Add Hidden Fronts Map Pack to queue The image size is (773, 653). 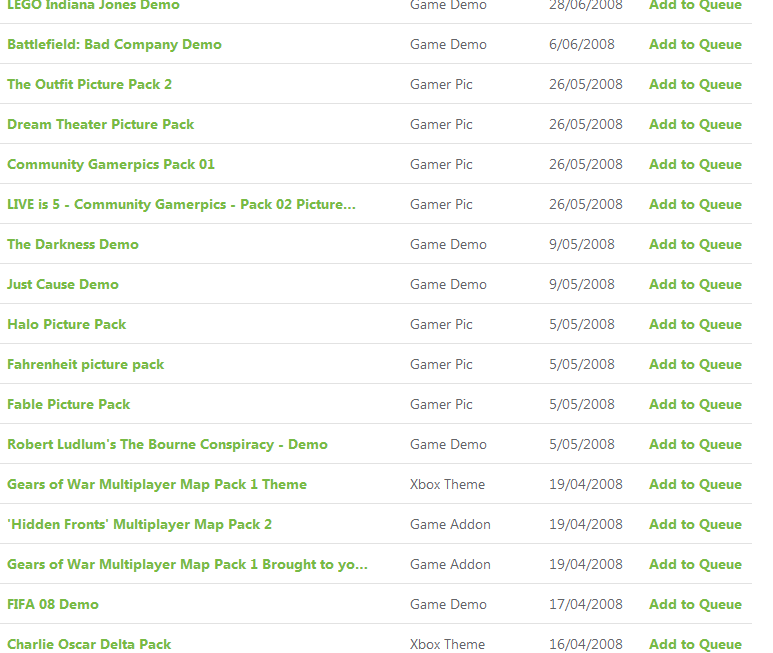(x=695, y=524)
